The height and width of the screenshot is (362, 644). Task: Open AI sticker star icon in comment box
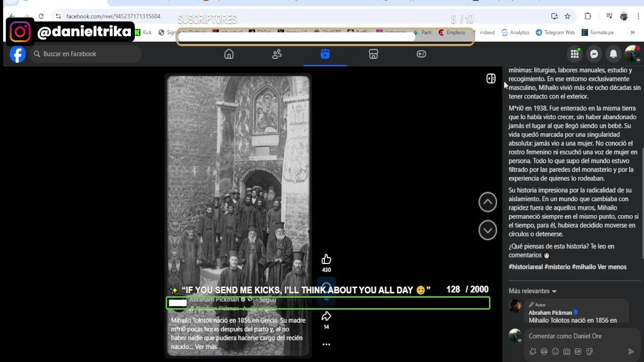pyautogui.click(x=533, y=351)
